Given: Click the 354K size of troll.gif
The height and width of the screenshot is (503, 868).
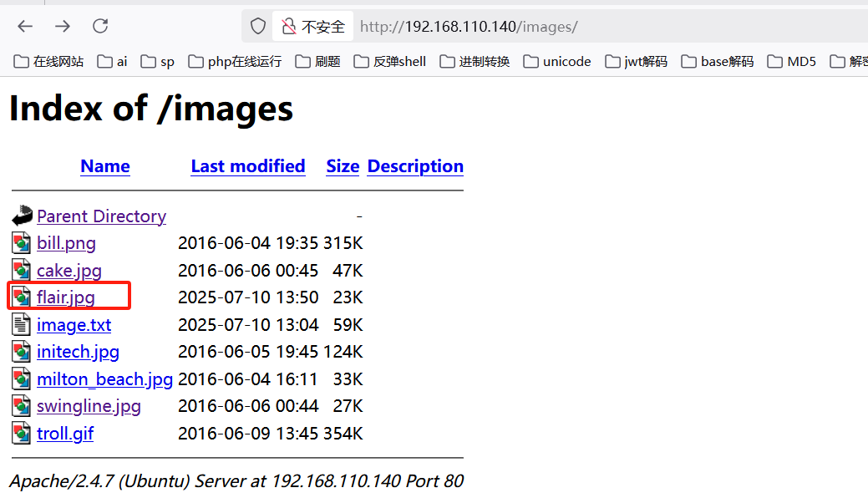Looking at the screenshot, I should click(x=343, y=434).
